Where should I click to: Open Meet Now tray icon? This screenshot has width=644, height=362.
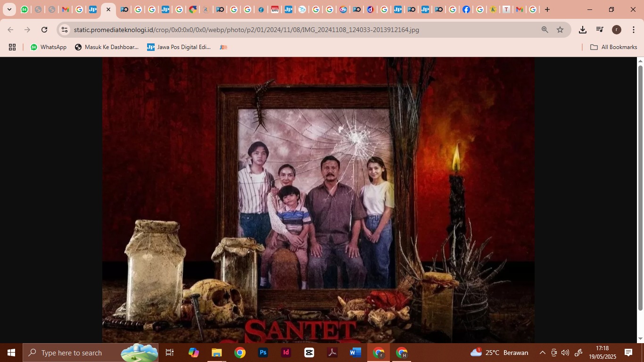pyautogui.click(x=554, y=353)
